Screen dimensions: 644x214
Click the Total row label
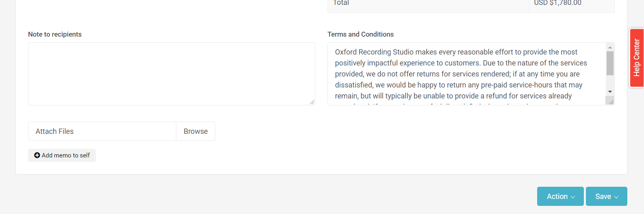[341, 3]
